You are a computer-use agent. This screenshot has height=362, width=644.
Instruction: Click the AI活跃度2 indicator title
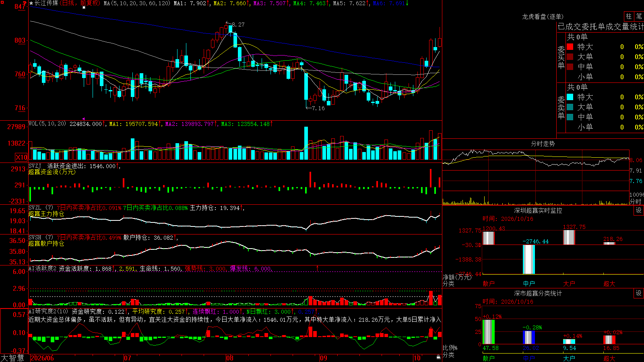[43, 268]
